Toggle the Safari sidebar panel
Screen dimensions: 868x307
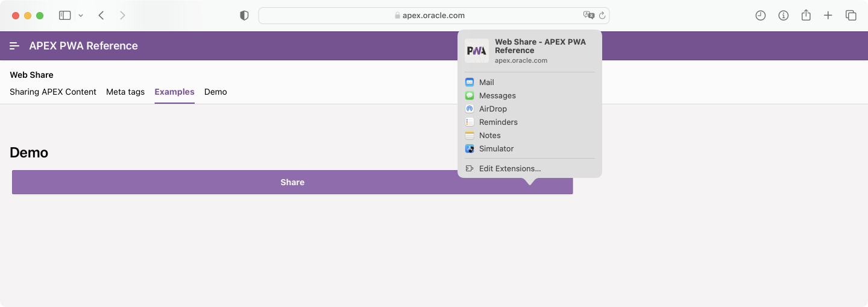pyautogui.click(x=64, y=16)
